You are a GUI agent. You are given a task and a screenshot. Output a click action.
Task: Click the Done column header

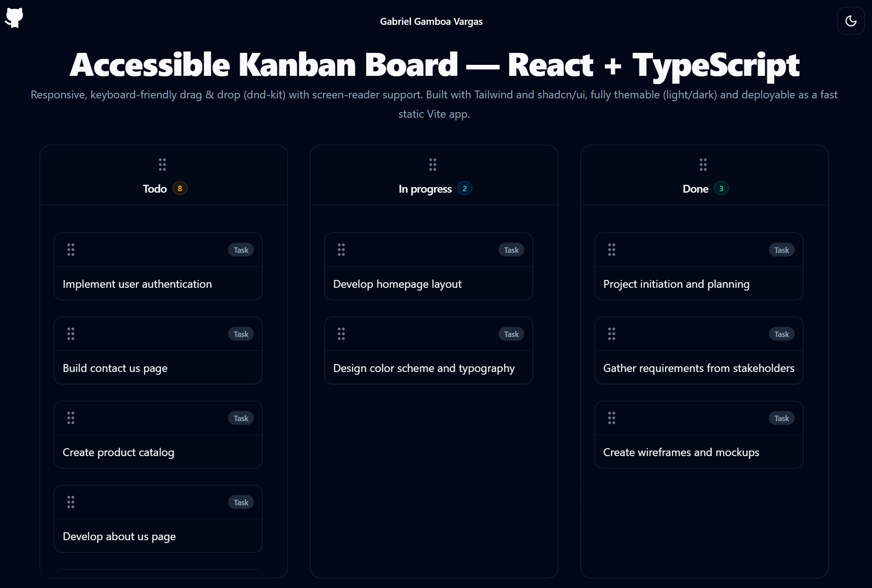pos(695,188)
